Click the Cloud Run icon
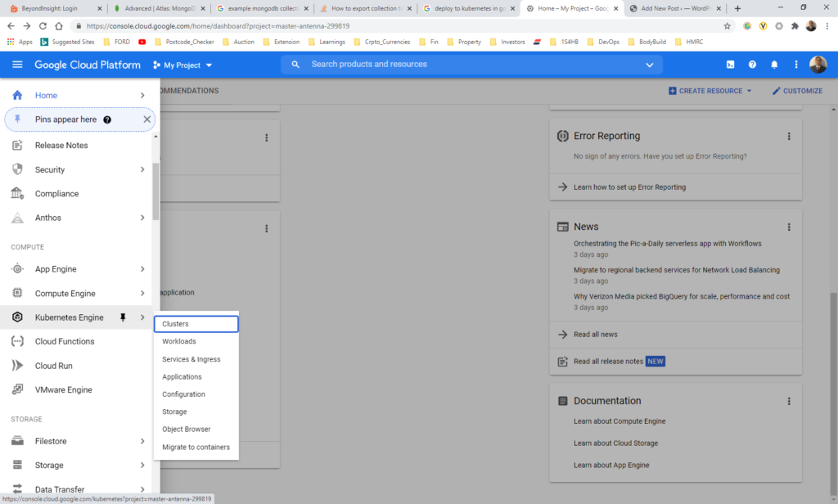This screenshot has width=838, height=504. point(17,366)
